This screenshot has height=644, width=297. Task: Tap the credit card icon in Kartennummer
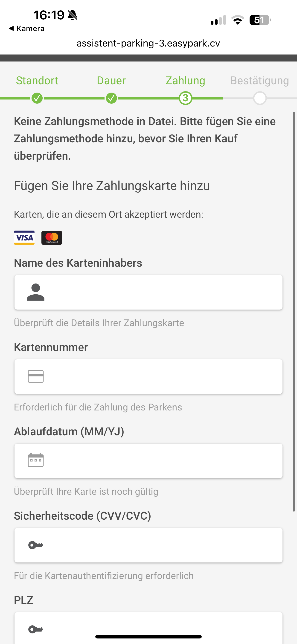36,376
